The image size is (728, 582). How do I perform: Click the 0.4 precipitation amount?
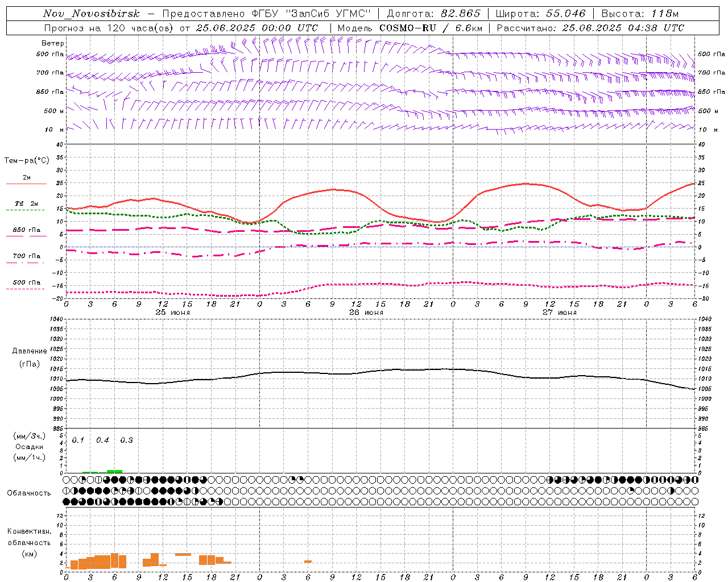coord(102,440)
